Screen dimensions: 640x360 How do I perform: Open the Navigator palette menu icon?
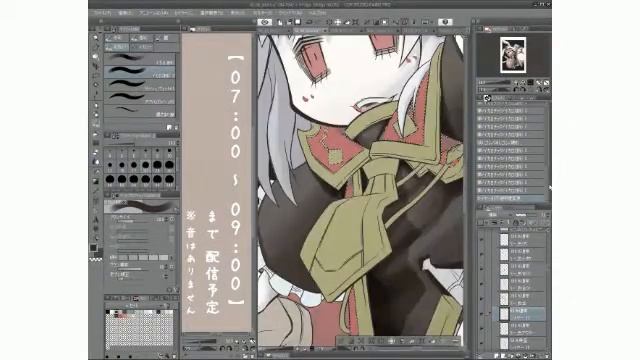(x=480, y=29)
